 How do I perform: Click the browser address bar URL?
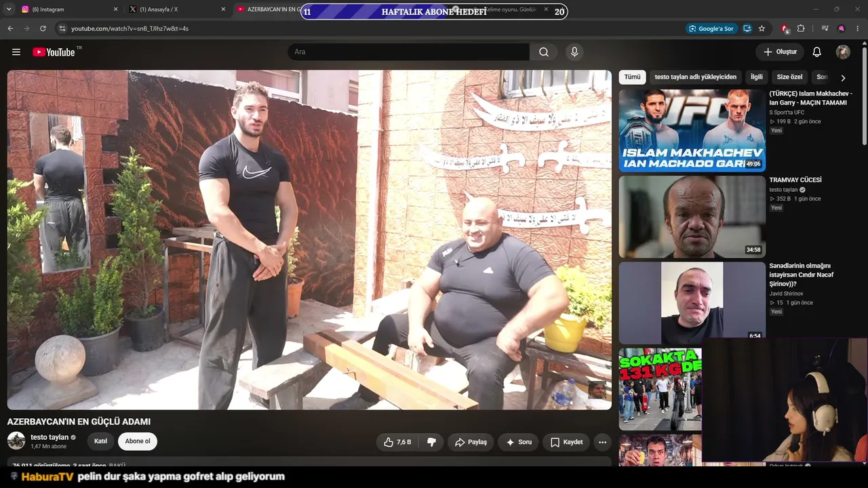130,28
